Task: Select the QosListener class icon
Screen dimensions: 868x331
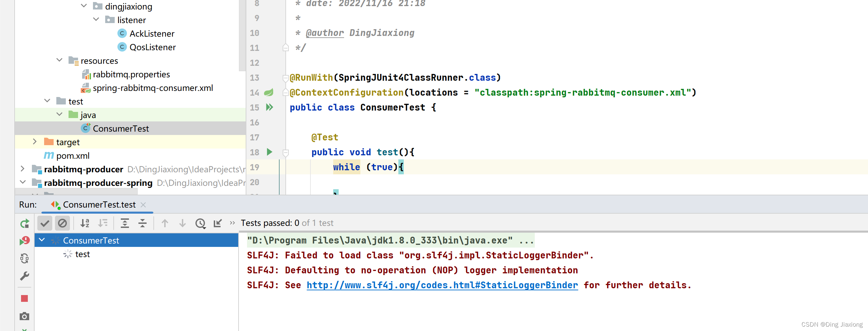Action: tap(122, 47)
